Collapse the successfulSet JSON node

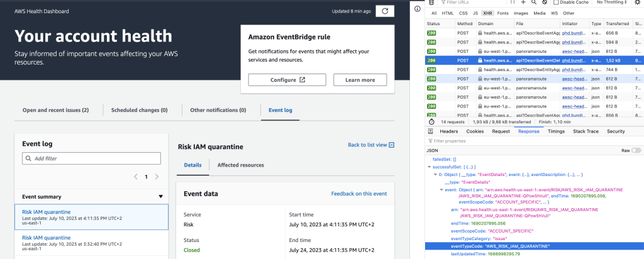tap(429, 167)
